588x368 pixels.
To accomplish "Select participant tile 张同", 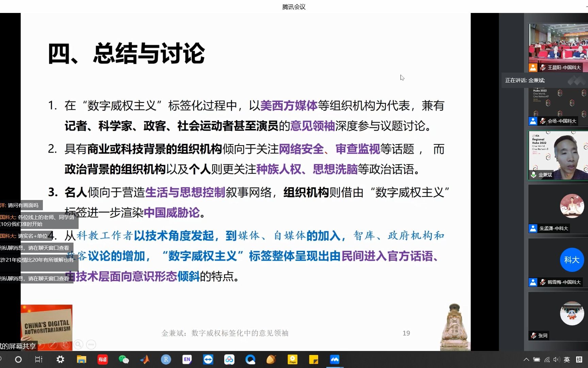I will 558,316.
